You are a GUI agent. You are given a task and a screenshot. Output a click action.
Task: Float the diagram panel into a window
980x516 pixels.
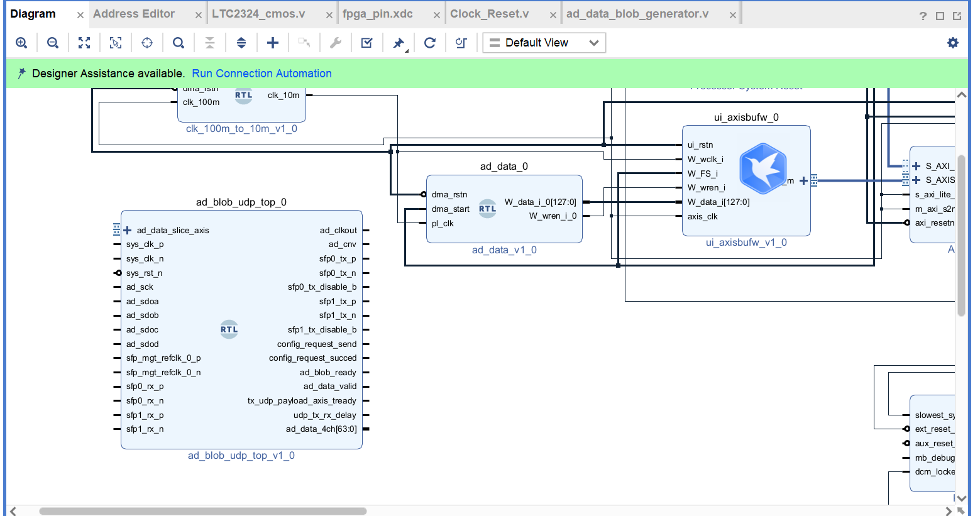click(957, 16)
